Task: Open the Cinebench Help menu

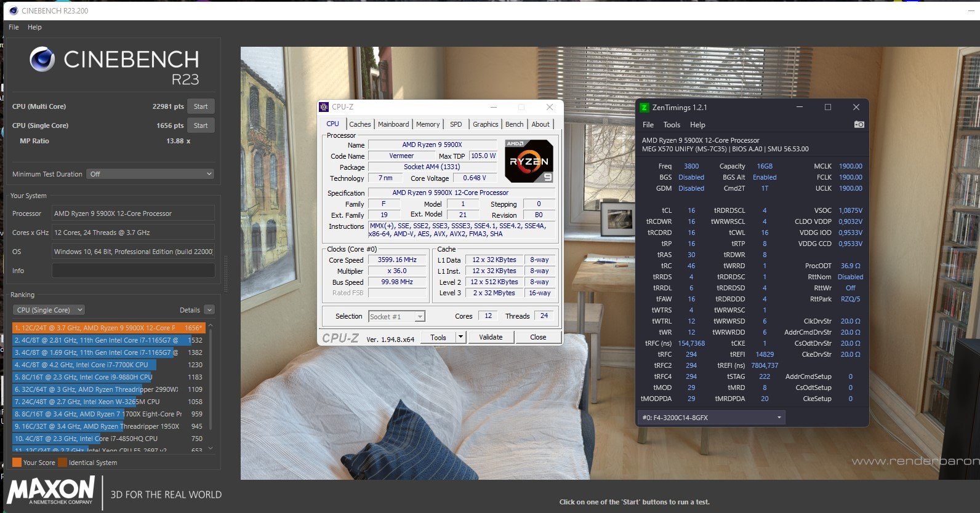Action: point(34,27)
